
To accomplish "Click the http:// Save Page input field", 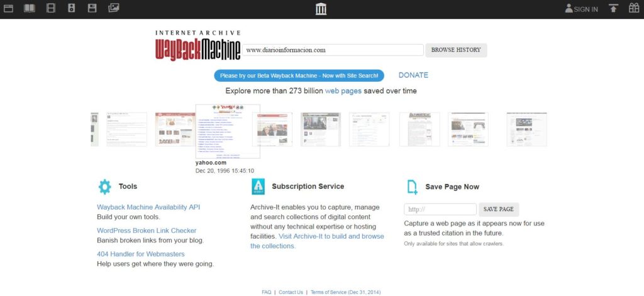I will 440,209.
